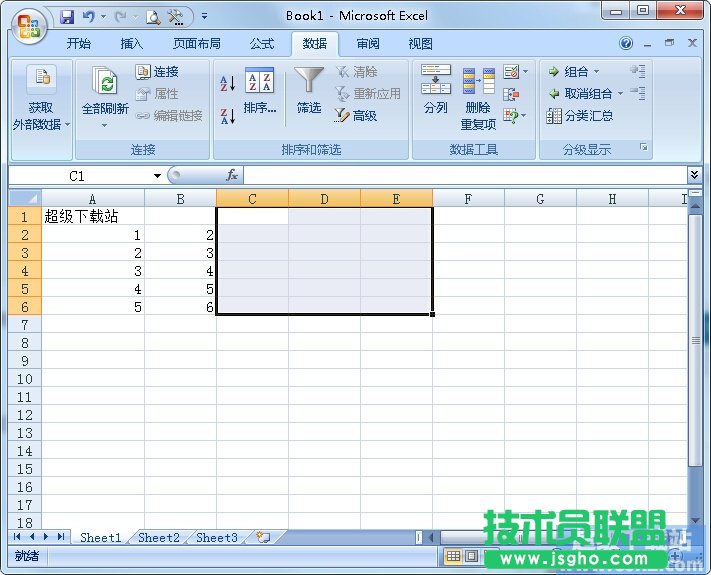
Task: Save workbook from Quick Access Toolbar
Action: pos(67,16)
